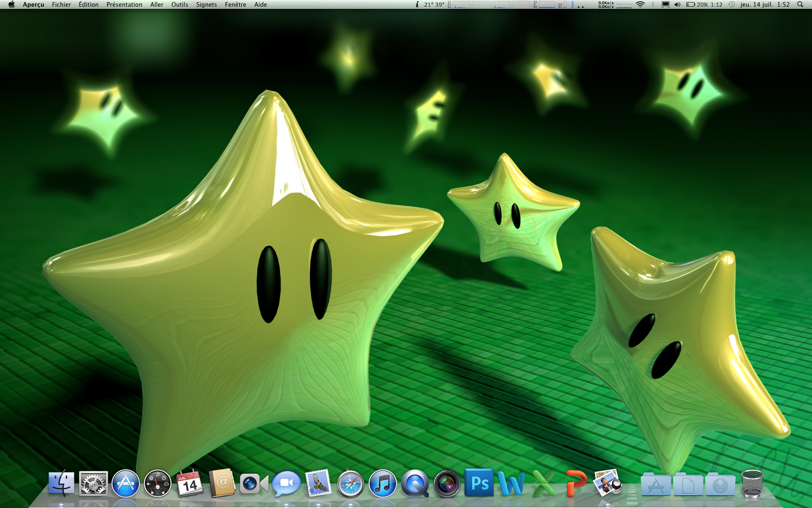Open Spotlight search magnifier

800,5
